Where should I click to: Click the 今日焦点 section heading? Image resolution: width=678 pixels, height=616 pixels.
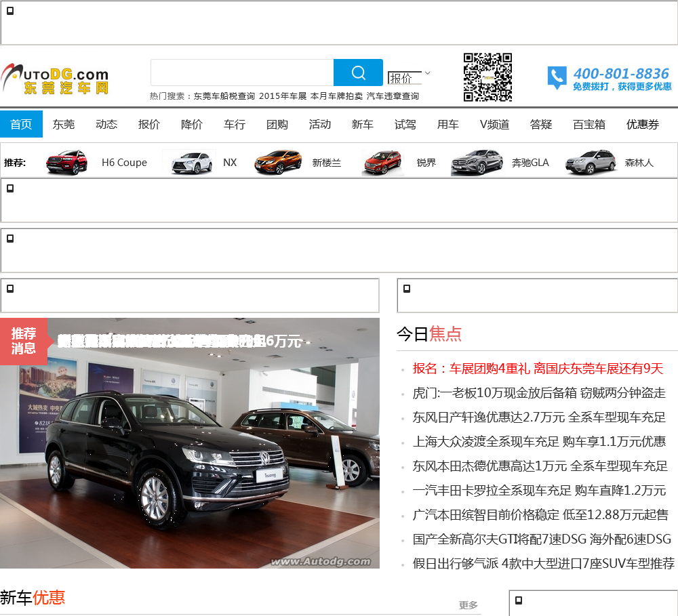429,334
